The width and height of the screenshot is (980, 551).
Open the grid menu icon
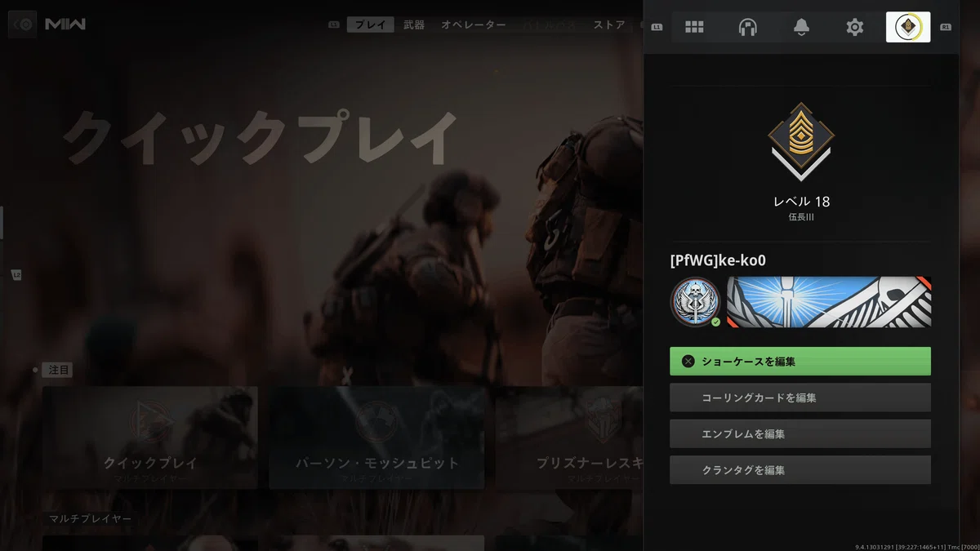(x=694, y=27)
